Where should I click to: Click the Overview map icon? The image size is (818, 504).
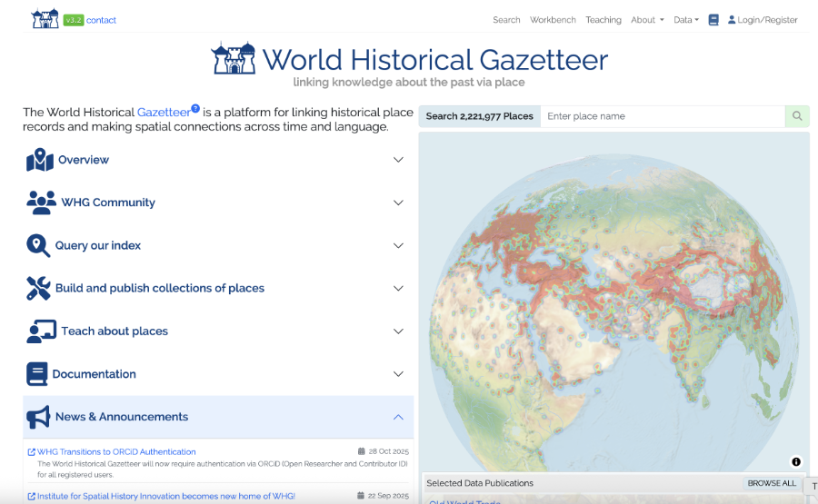pyautogui.click(x=40, y=160)
